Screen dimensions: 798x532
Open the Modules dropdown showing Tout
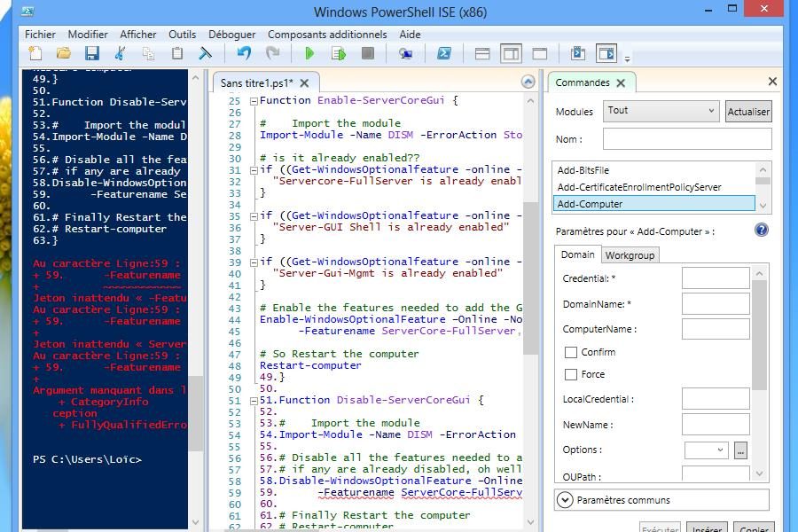point(661,111)
